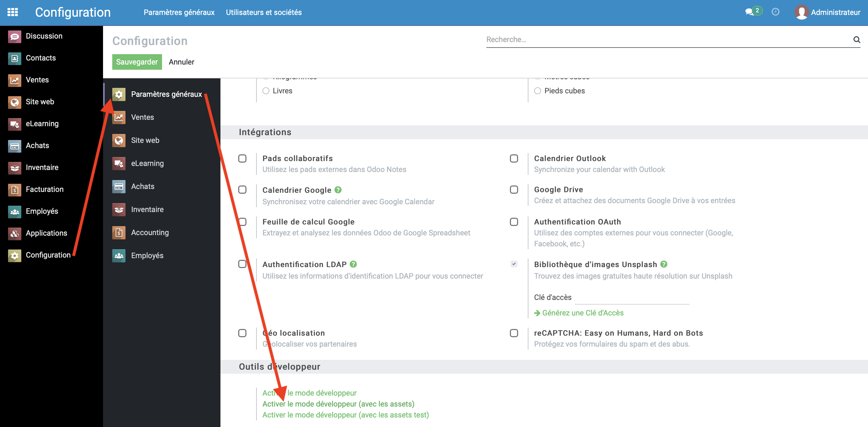Click the Calendrier Google help icon

tap(338, 190)
